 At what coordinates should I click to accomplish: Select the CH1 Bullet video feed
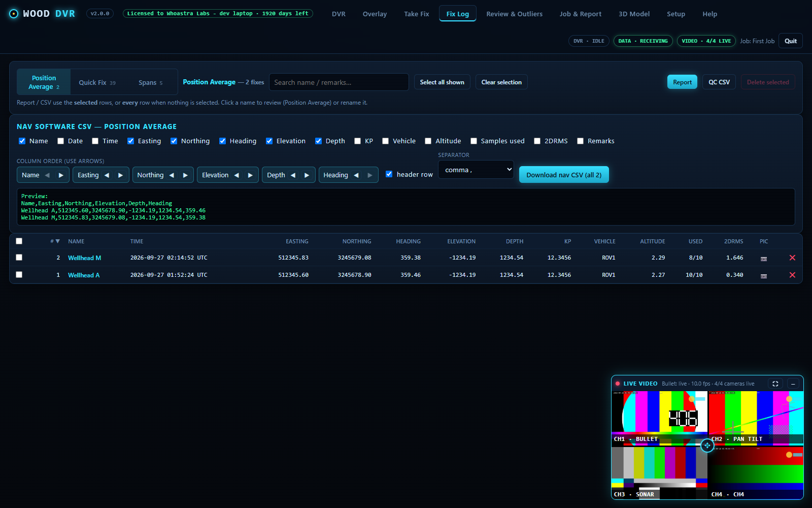pos(659,418)
